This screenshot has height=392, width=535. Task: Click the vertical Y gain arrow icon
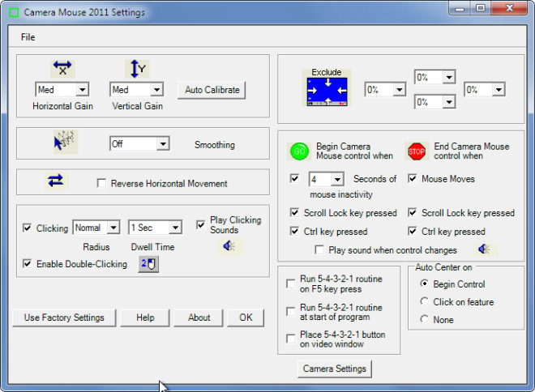[137, 69]
